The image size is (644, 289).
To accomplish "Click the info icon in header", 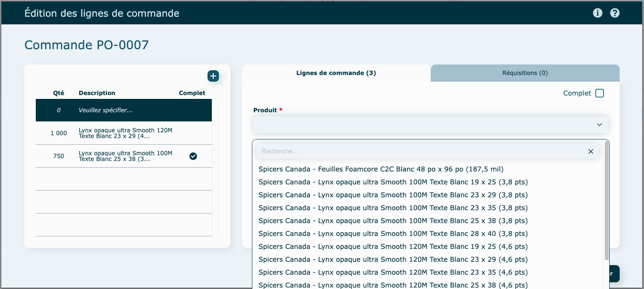I will click(x=597, y=13).
